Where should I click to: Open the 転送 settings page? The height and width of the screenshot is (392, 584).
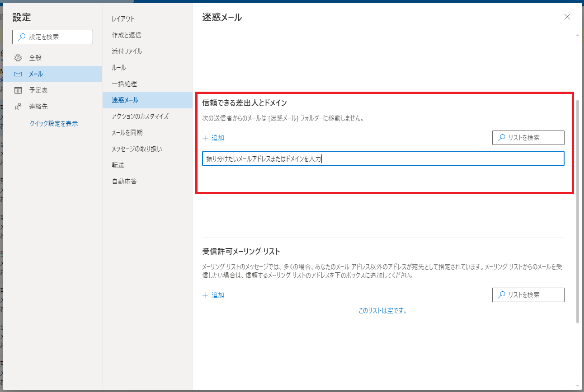147,165
